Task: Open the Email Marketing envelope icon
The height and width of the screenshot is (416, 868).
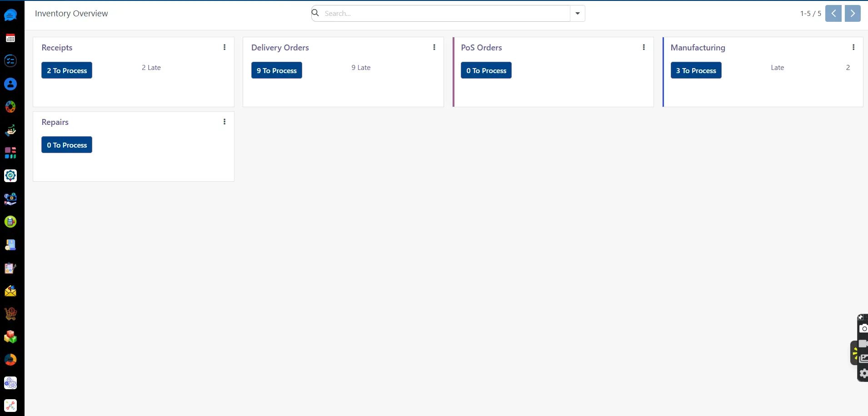Action: [10, 291]
